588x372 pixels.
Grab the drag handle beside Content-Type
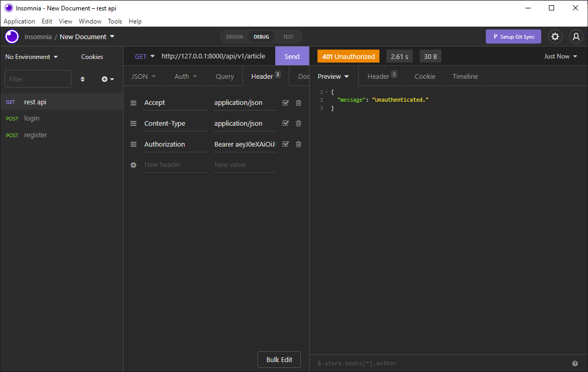click(133, 123)
